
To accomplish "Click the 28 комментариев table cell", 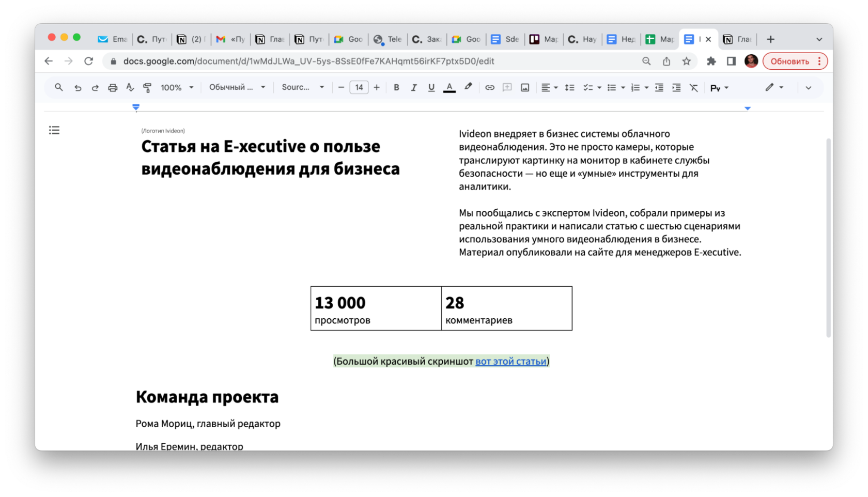I will (x=507, y=308).
